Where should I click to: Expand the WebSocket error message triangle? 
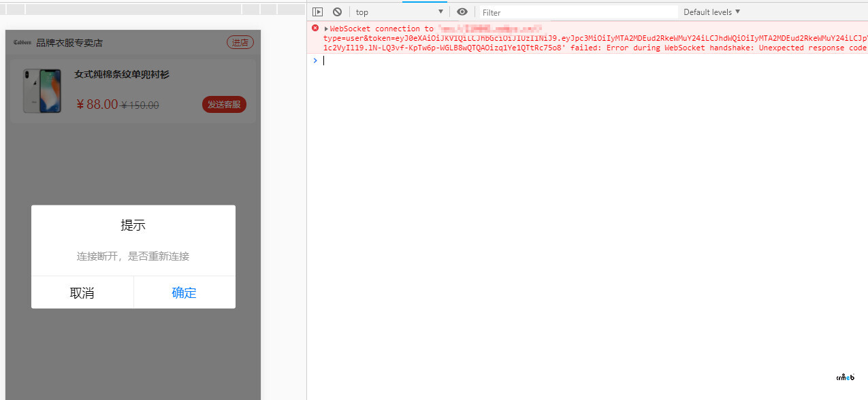pyautogui.click(x=326, y=29)
